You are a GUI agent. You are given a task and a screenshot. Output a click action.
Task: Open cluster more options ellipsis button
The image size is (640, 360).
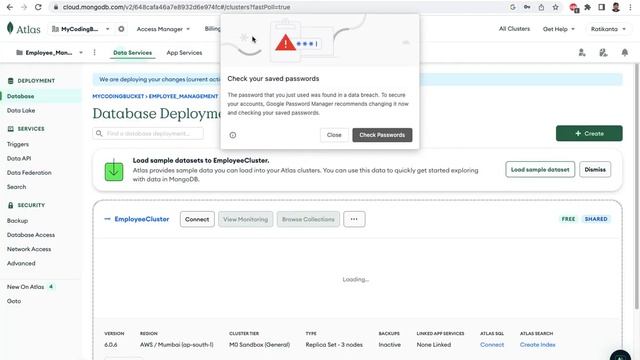[x=354, y=219]
